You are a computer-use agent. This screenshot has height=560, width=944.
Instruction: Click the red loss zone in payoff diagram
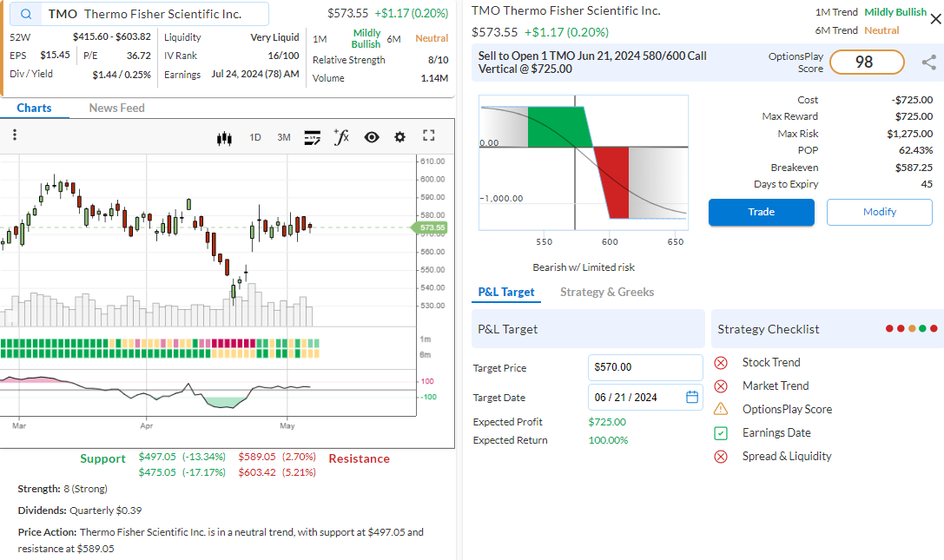click(614, 182)
